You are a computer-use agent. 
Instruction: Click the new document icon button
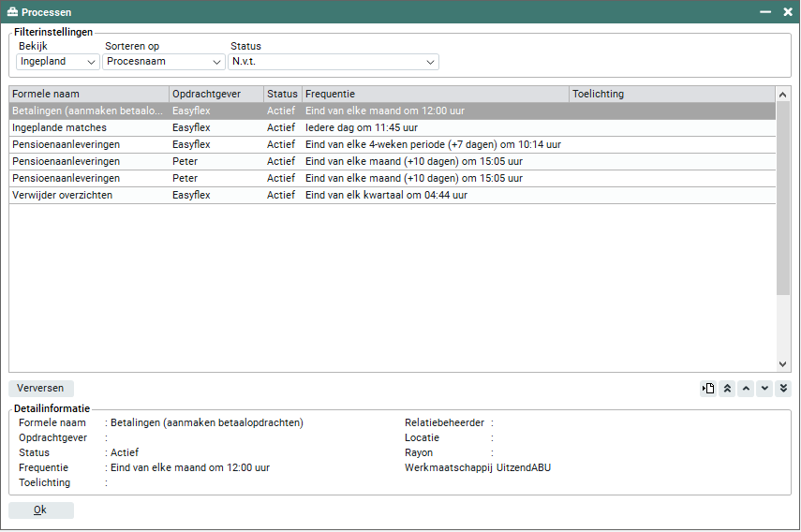coord(709,389)
